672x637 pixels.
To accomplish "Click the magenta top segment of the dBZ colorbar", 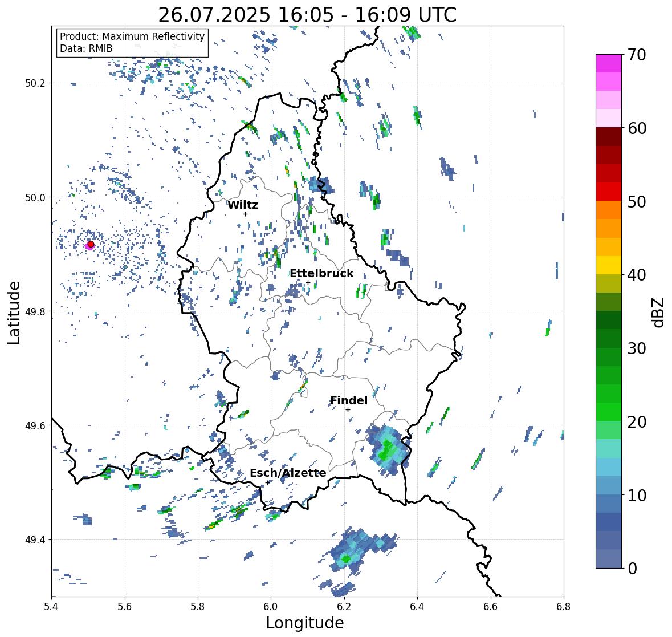I will (x=609, y=63).
